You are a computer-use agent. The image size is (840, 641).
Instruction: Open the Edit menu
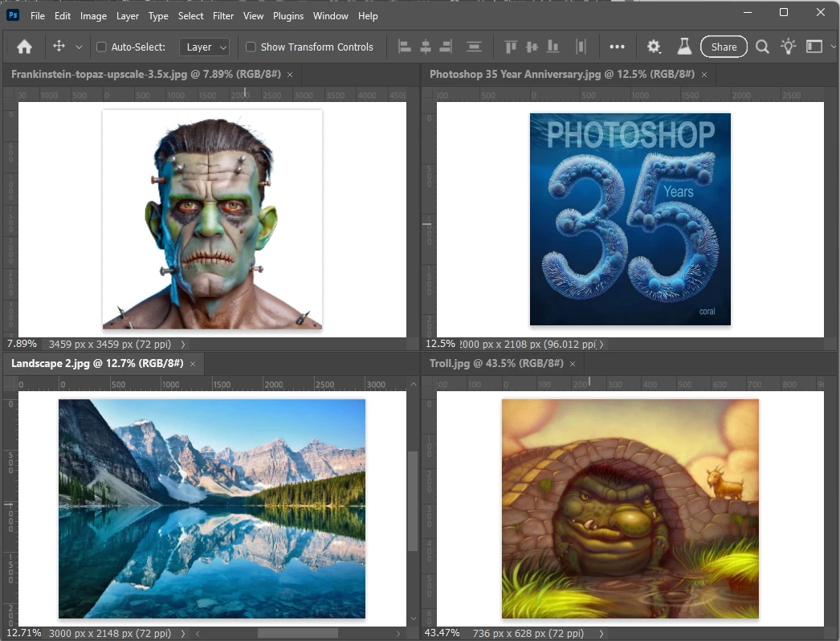(x=63, y=16)
